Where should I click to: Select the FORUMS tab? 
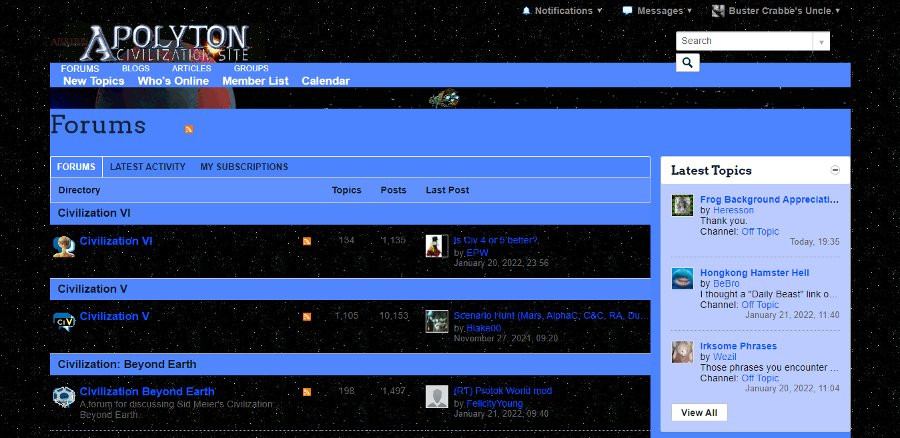point(76,167)
